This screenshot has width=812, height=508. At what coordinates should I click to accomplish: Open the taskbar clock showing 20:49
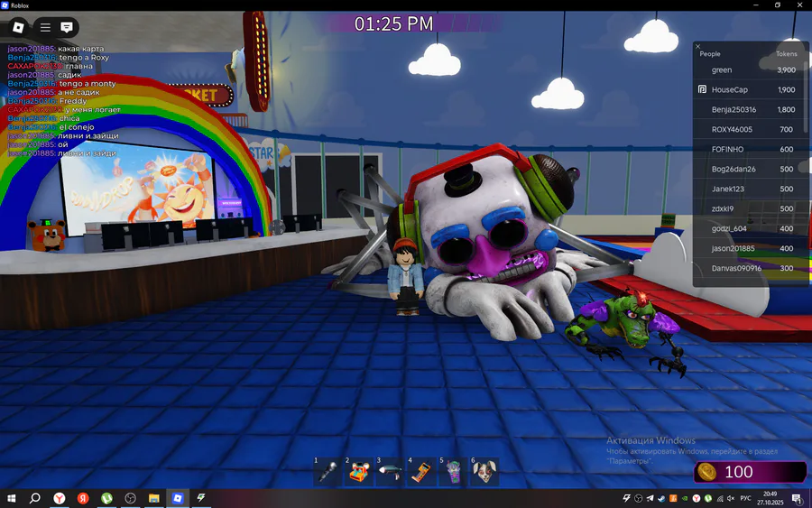pyautogui.click(x=770, y=498)
